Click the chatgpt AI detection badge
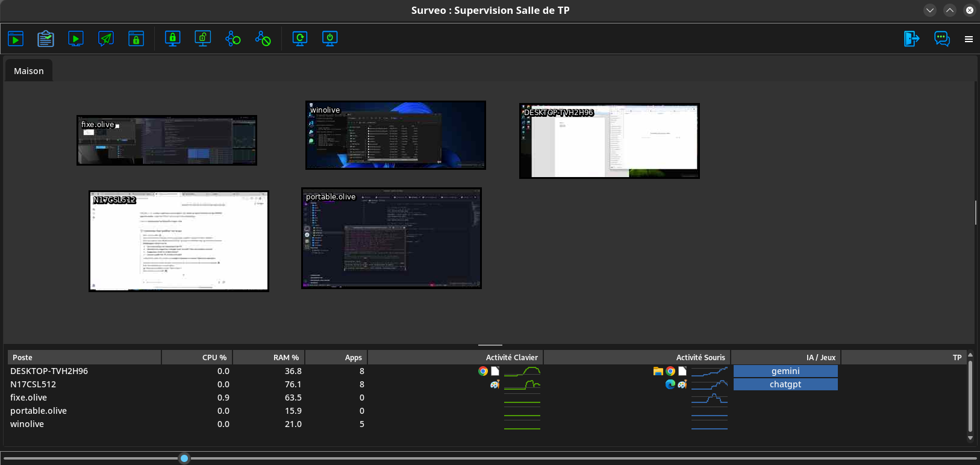 click(785, 384)
